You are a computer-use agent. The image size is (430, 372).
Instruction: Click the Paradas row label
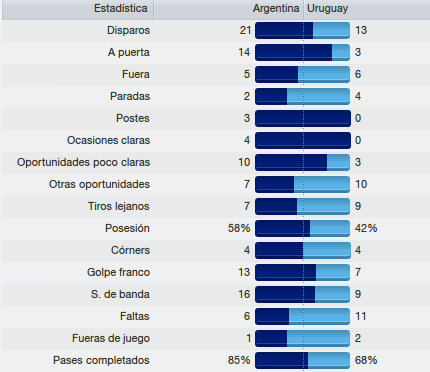pyautogui.click(x=130, y=96)
